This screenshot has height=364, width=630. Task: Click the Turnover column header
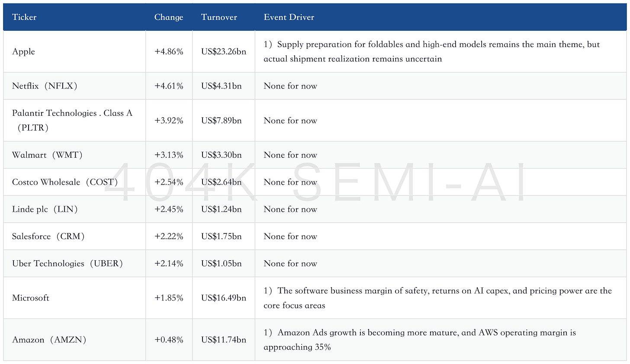click(219, 17)
